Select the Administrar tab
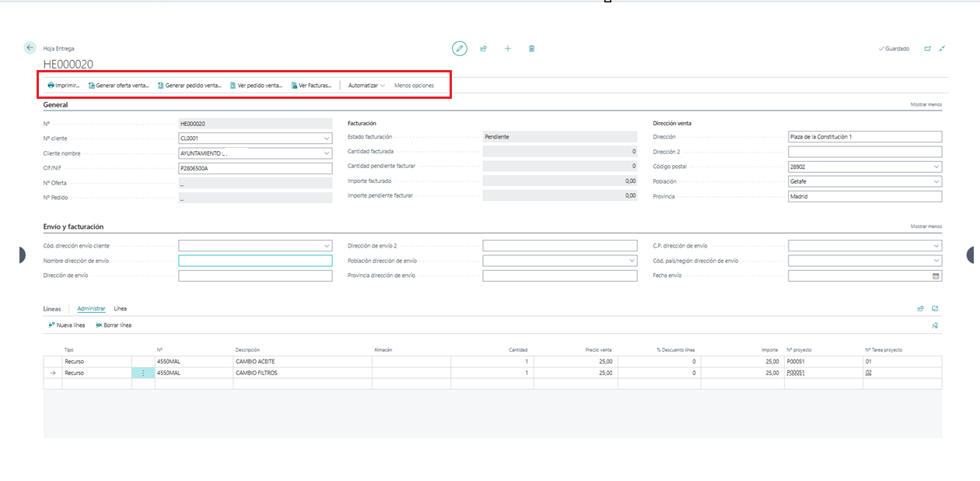Image resolution: width=980 pixels, height=481 pixels. (x=91, y=309)
